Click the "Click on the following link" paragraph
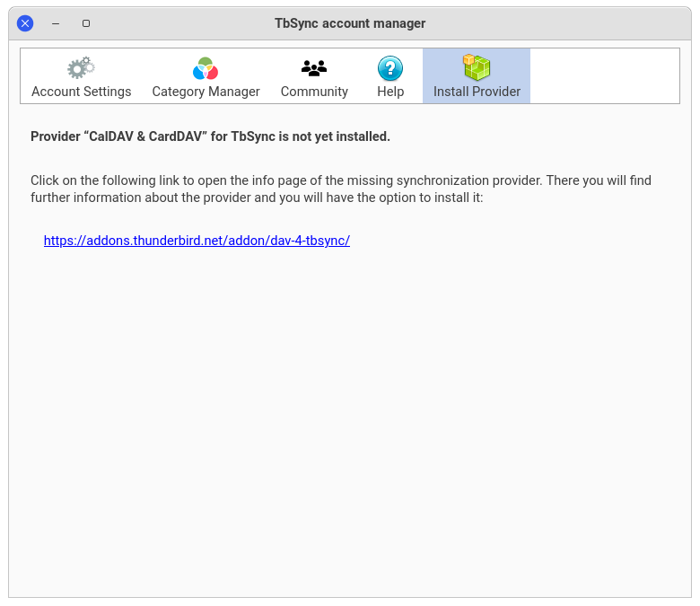The width and height of the screenshot is (700, 606). (341, 189)
